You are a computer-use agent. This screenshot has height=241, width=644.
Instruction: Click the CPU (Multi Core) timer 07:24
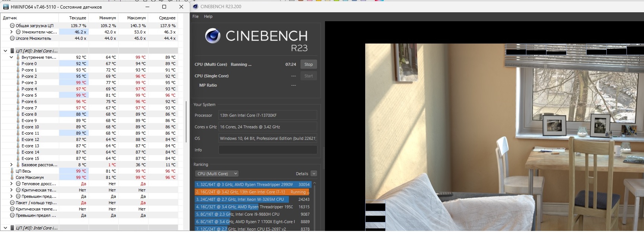[291, 64]
